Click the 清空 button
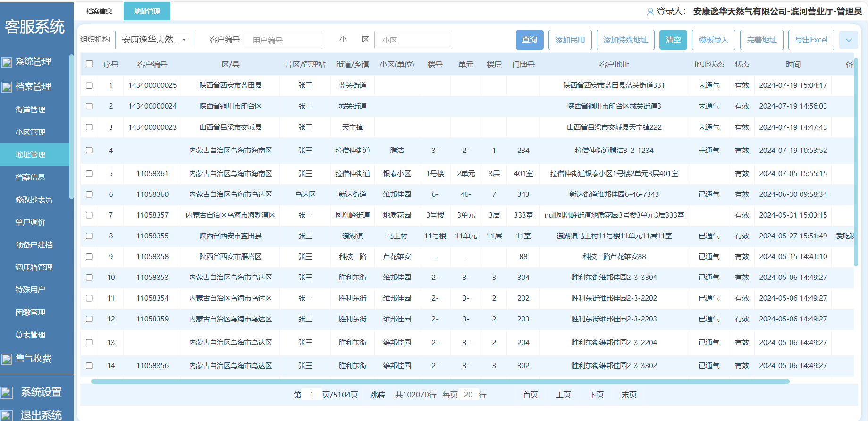868x421 pixels. point(673,40)
